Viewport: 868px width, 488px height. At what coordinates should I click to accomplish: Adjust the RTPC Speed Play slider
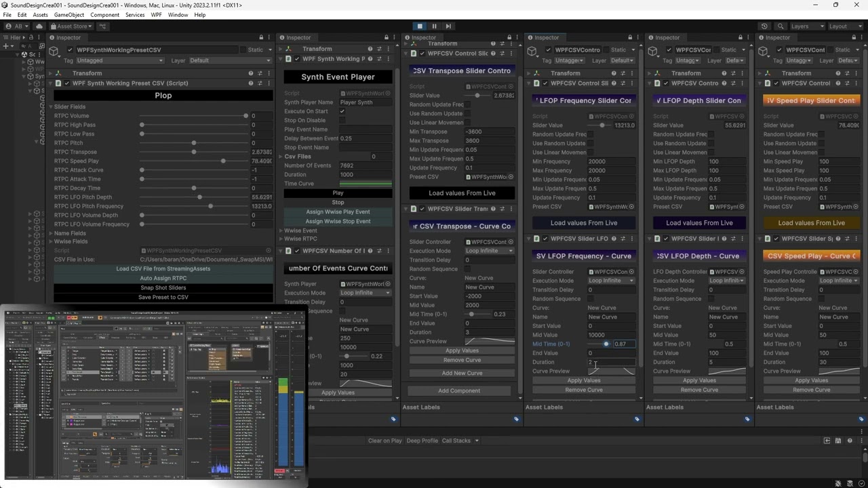[194, 161]
